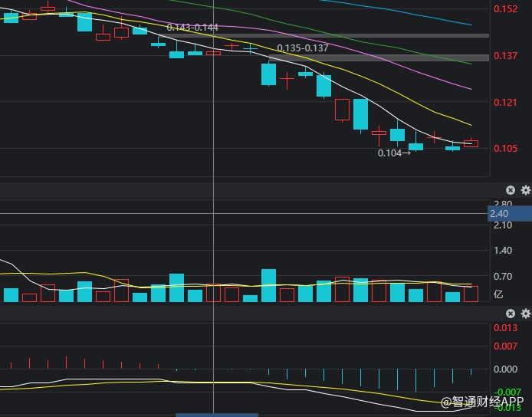Open volume panel settings gear
Image resolution: width=532 pixels, height=417 pixels.
(525, 190)
